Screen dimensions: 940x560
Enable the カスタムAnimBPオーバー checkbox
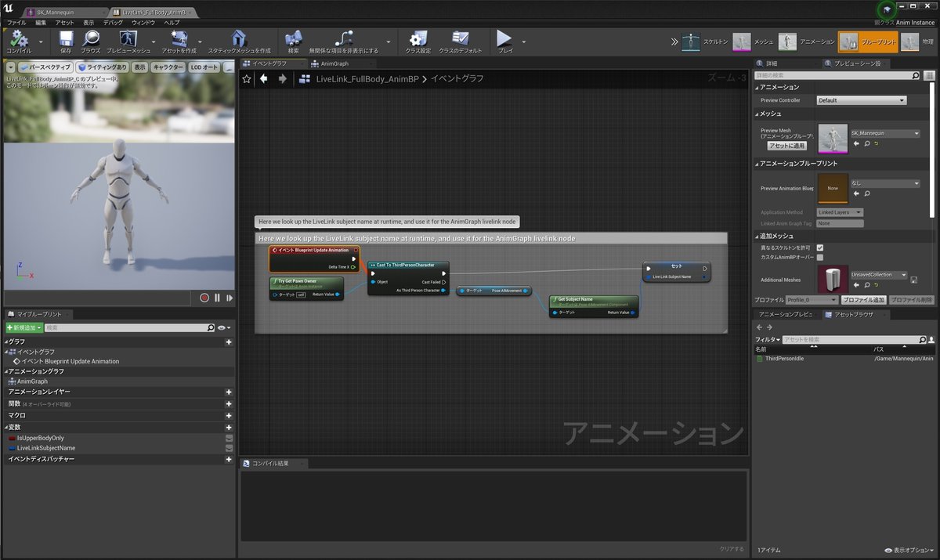pos(819,257)
